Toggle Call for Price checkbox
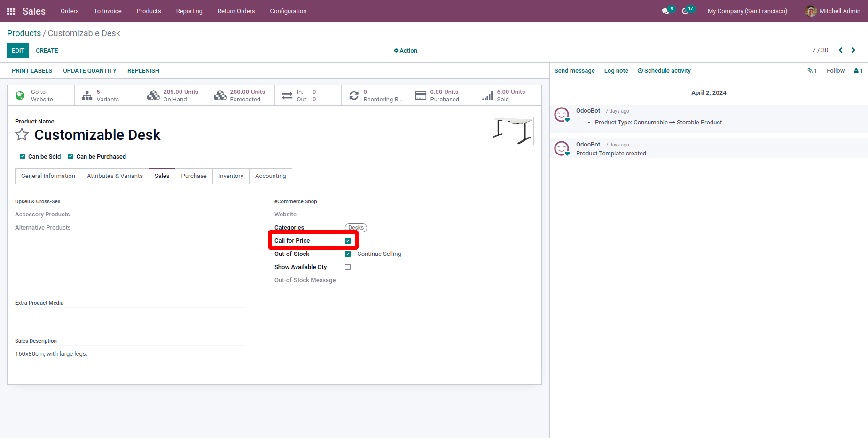This screenshot has height=438, width=868. [348, 241]
